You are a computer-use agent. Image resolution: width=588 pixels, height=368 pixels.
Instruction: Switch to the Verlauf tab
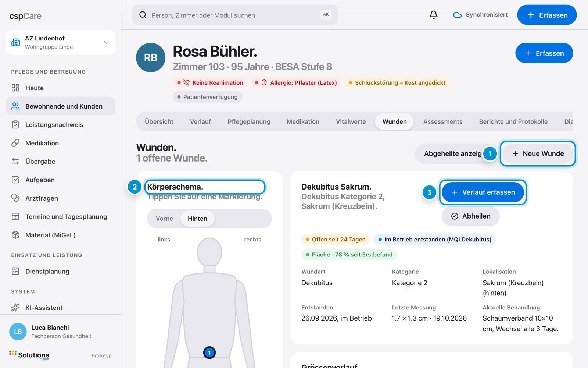pos(200,121)
